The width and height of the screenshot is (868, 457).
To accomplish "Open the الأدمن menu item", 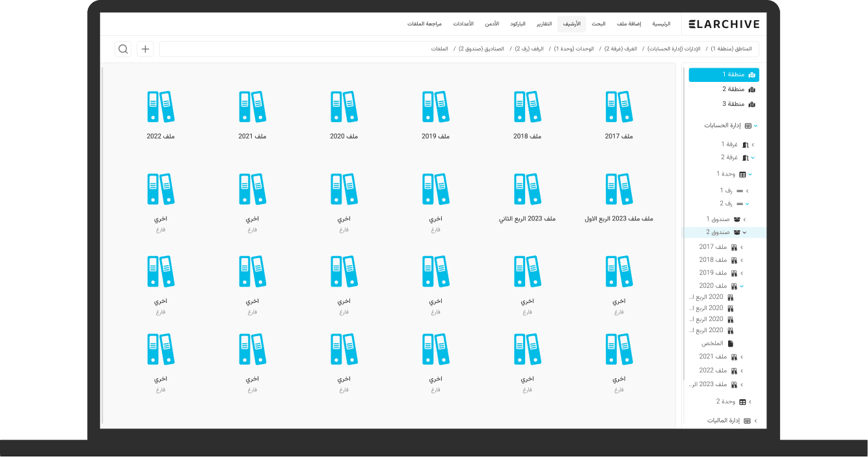I will [492, 24].
